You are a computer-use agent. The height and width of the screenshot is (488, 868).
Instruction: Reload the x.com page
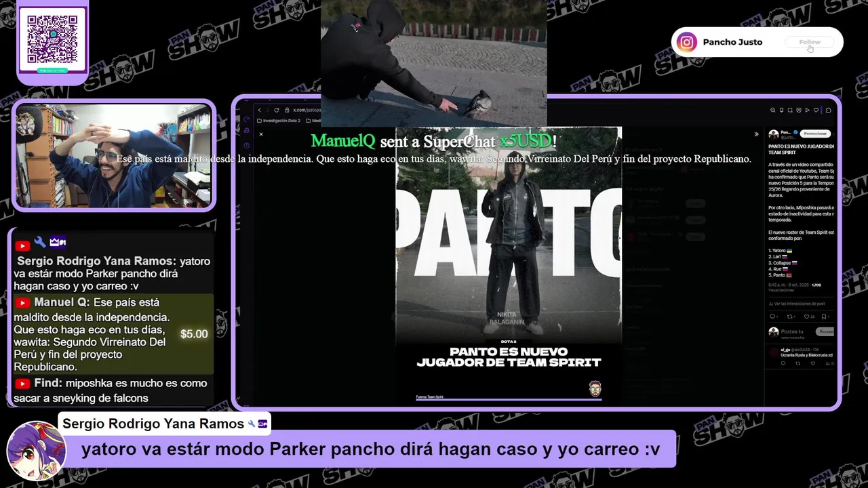click(x=277, y=110)
